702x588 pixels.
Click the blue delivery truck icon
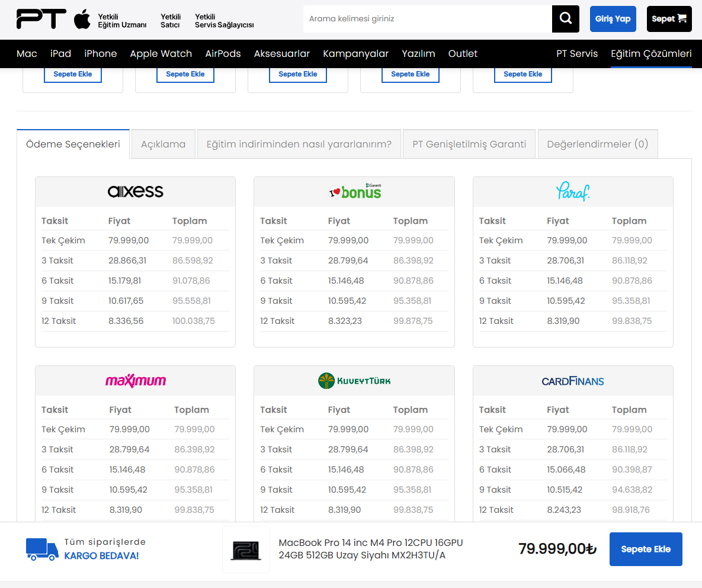coord(42,549)
